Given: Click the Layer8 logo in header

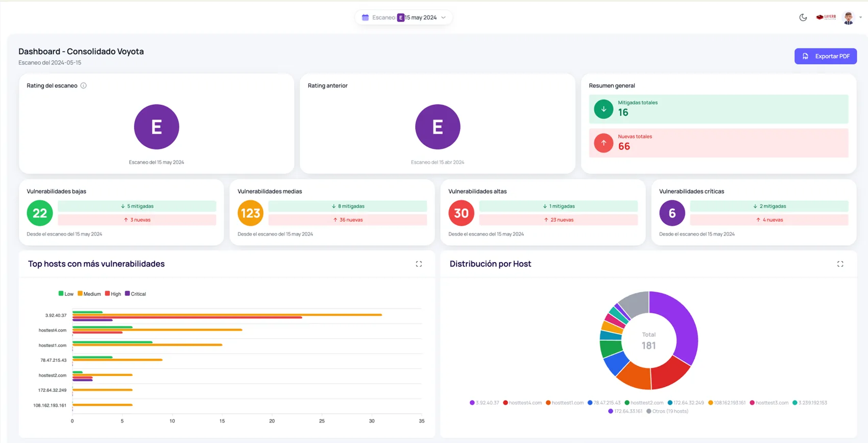Looking at the screenshot, I should [x=826, y=17].
